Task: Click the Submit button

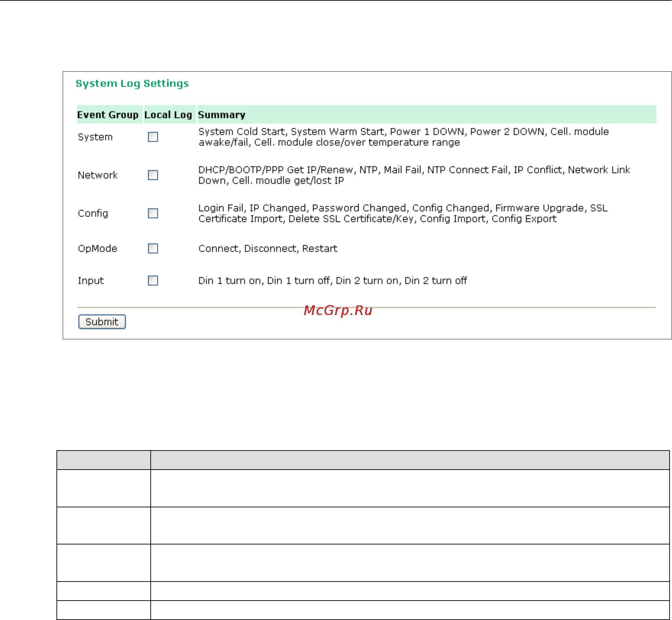Action: point(102,322)
